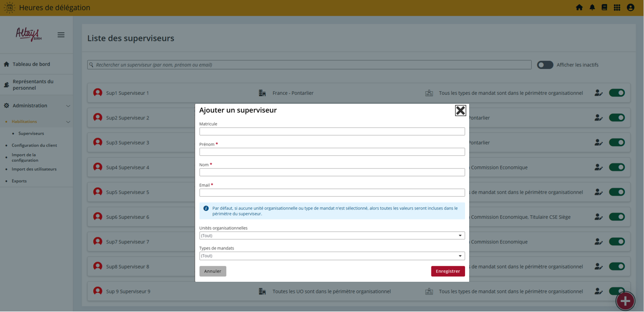Click the Enregistrer button
This screenshot has width=644, height=312.
(447, 271)
